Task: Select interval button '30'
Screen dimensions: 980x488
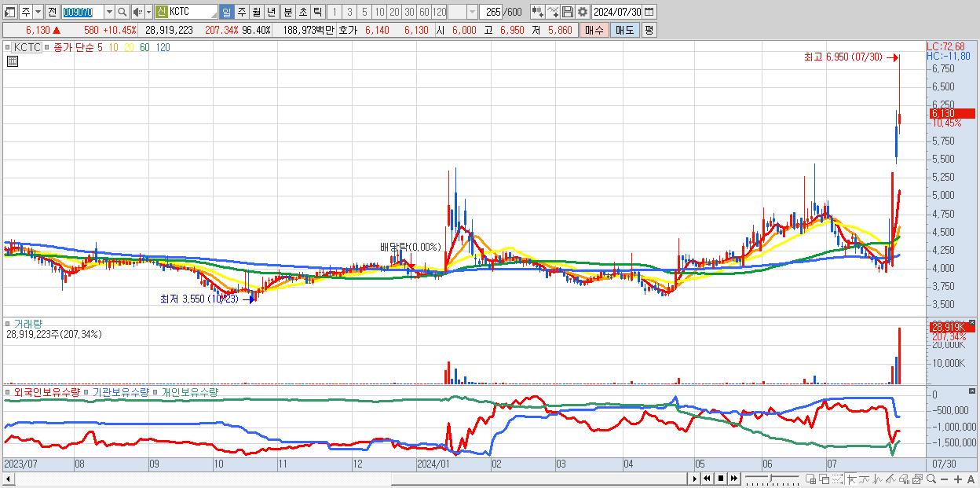Action: coord(409,12)
